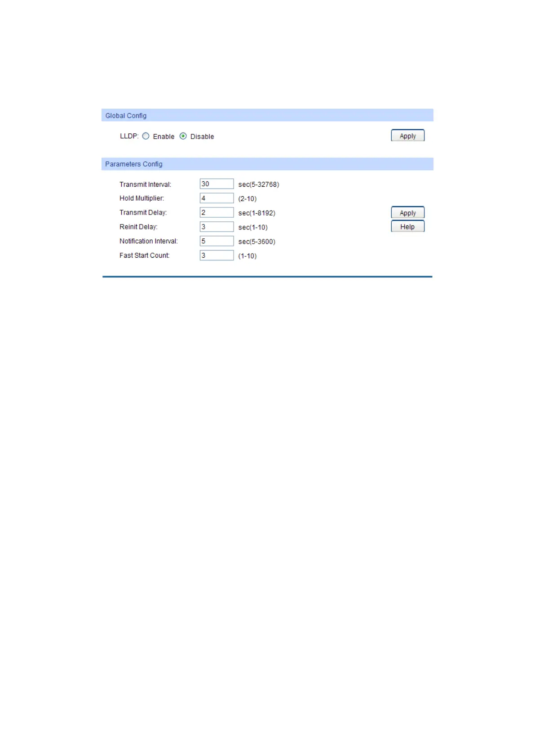Click the Parameters Config section header
This screenshot has height=756, width=535.
267,164
